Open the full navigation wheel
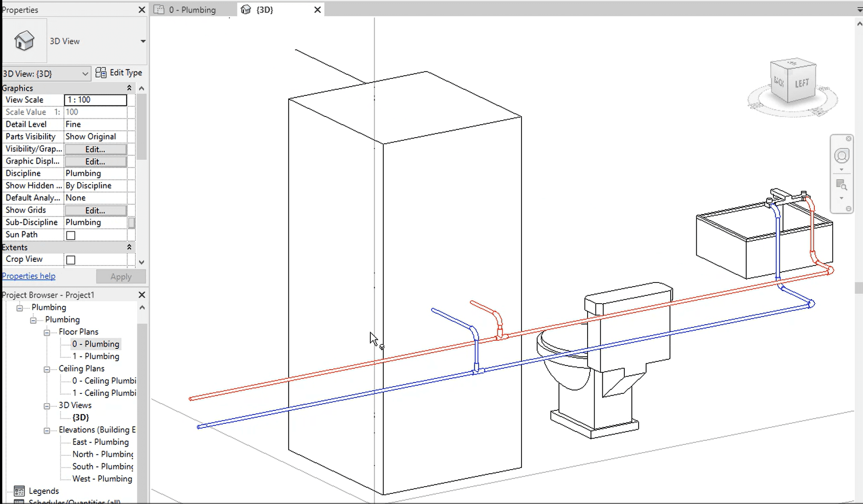This screenshot has height=504, width=863. (x=841, y=156)
